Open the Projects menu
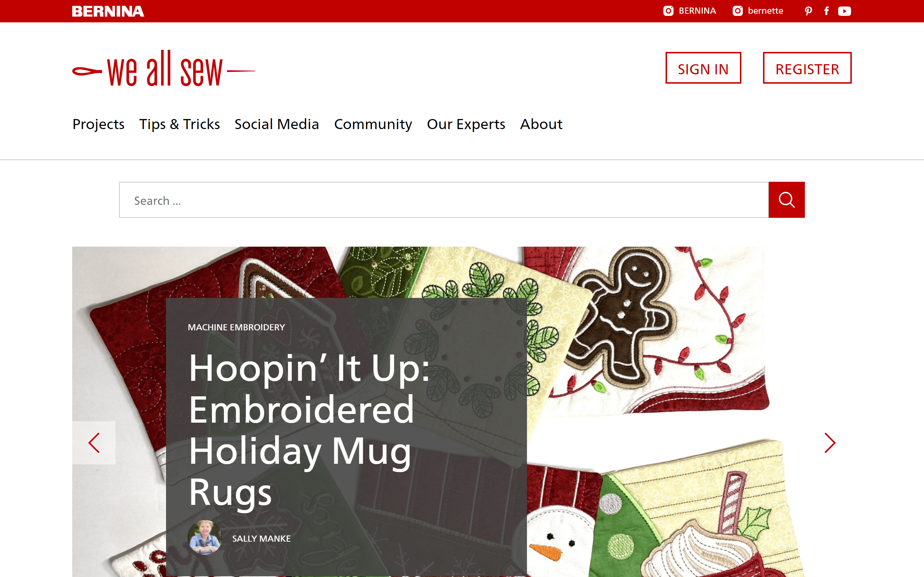The width and height of the screenshot is (924, 577). 99,124
